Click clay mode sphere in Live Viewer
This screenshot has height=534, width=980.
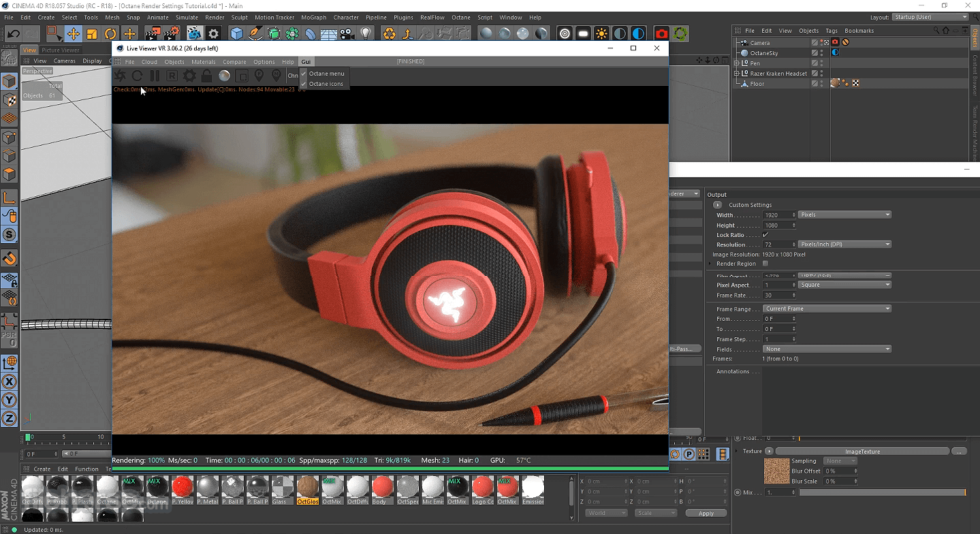pos(224,76)
